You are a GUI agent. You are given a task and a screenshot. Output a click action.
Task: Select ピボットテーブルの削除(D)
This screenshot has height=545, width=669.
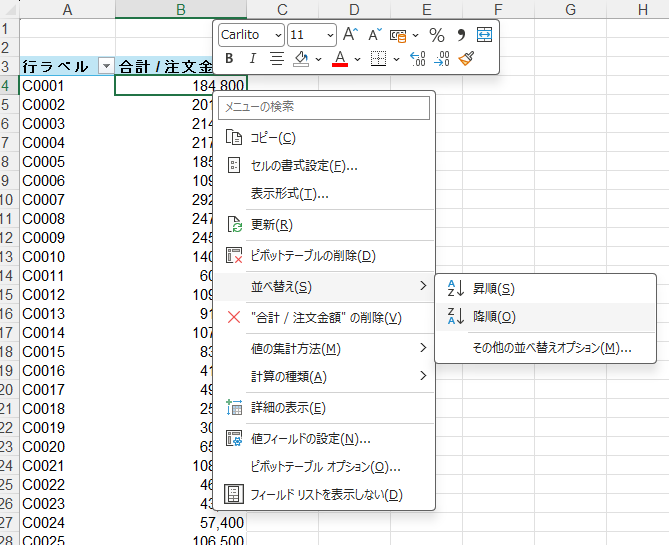point(324,256)
